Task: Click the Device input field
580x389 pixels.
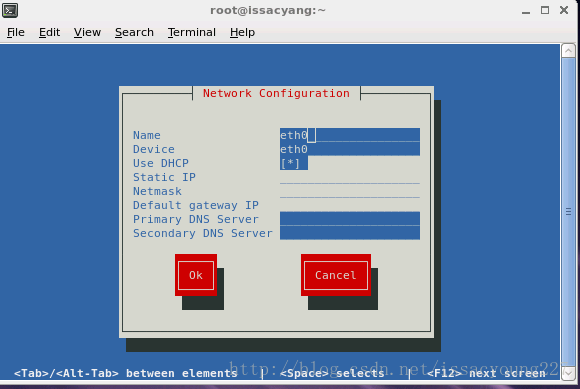Action: 350,149
